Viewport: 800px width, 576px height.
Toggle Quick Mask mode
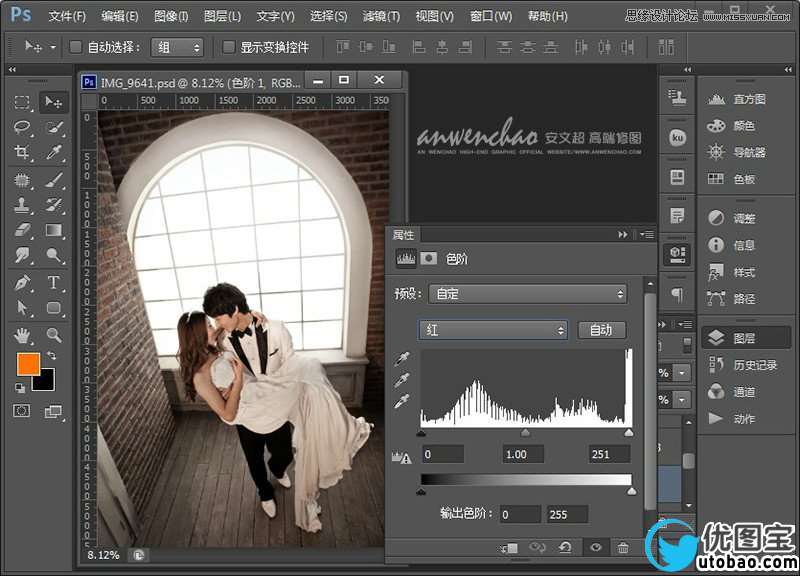21,411
